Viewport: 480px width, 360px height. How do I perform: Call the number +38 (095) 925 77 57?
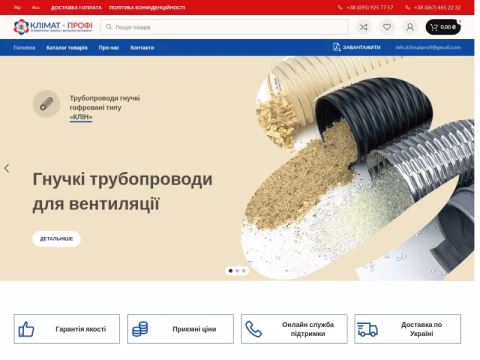click(370, 7)
